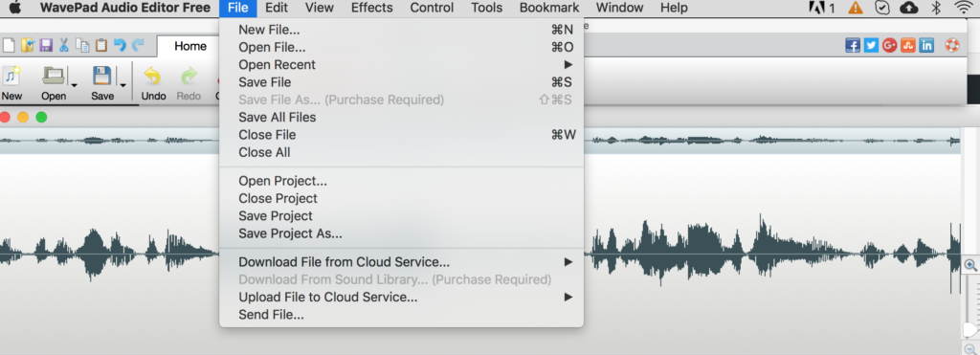Choose Open Project...
This screenshot has width=980, height=355.
click(x=401, y=181)
